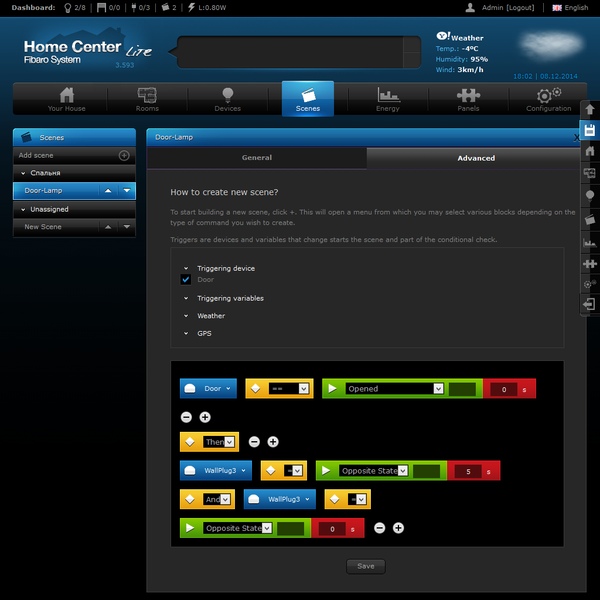Move Door-Lamp scene up

coord(108,191)
